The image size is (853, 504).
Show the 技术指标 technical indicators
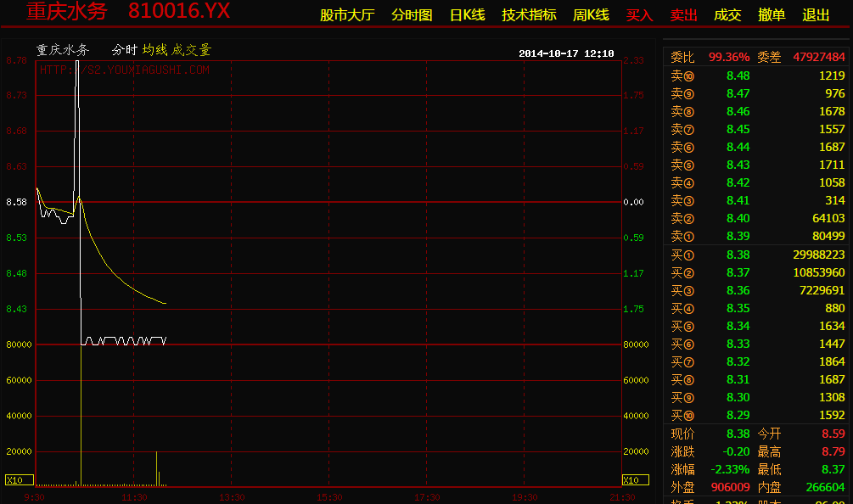(529, 15)
